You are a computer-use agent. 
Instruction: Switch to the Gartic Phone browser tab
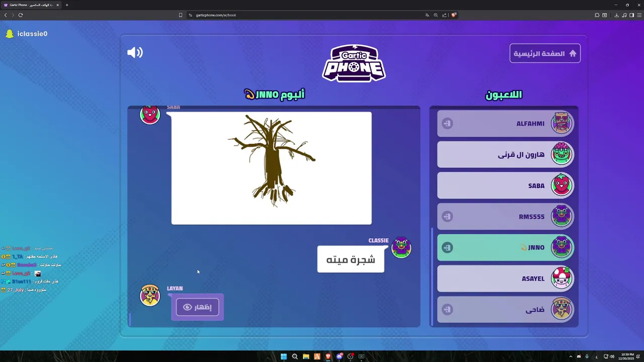(x=31, y=5)
